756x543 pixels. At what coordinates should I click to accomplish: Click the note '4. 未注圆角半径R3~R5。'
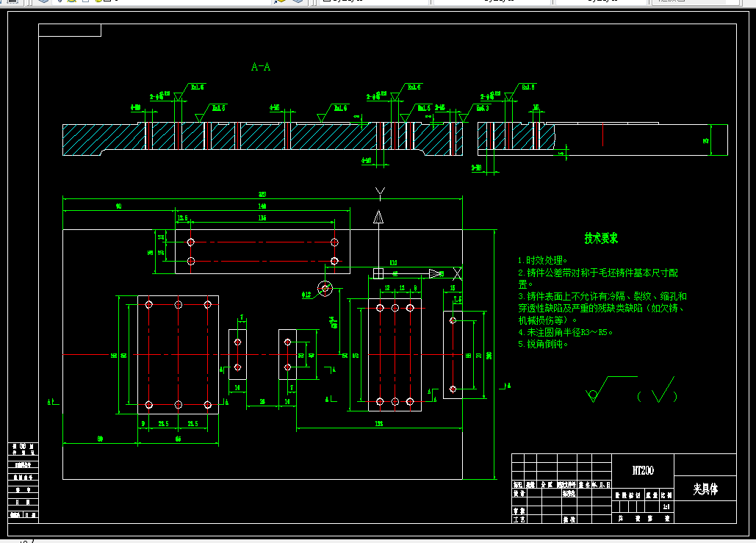(x=566, y=332)
